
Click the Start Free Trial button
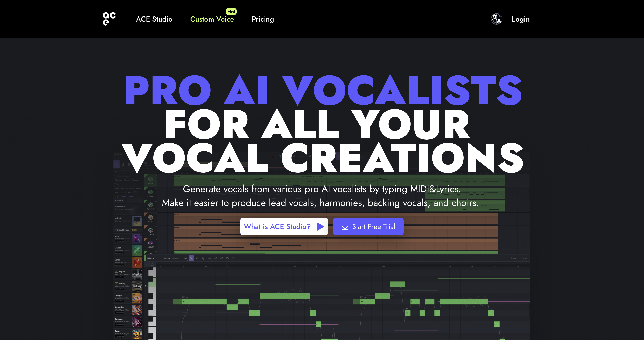[368, 227]
